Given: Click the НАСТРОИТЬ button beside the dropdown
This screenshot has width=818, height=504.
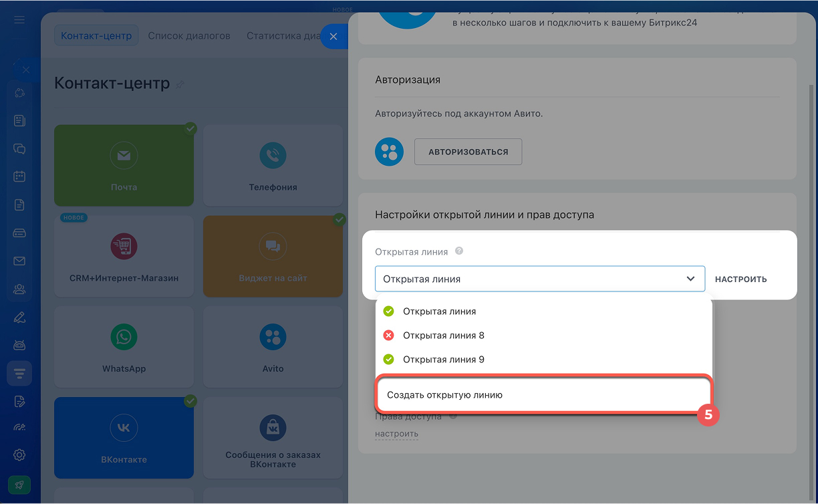Looking at the screenshot, I should tap(741, 279).
